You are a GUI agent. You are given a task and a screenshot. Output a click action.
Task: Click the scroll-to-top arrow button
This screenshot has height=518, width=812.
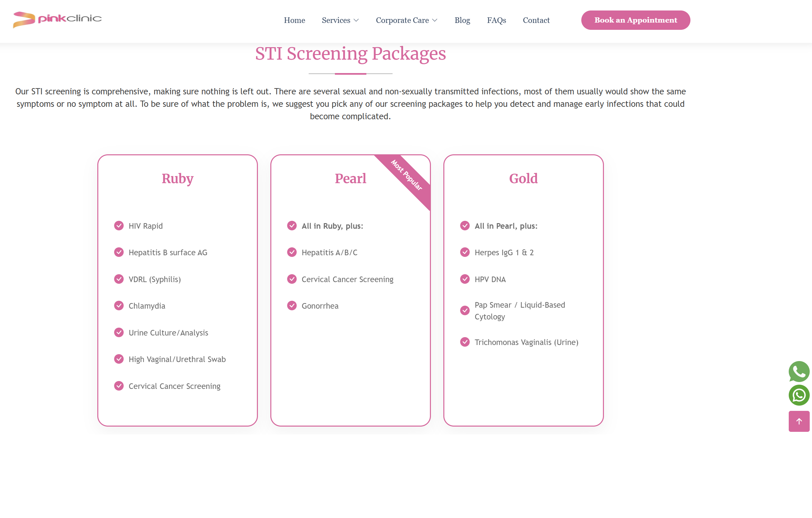[x=799, y=421]
